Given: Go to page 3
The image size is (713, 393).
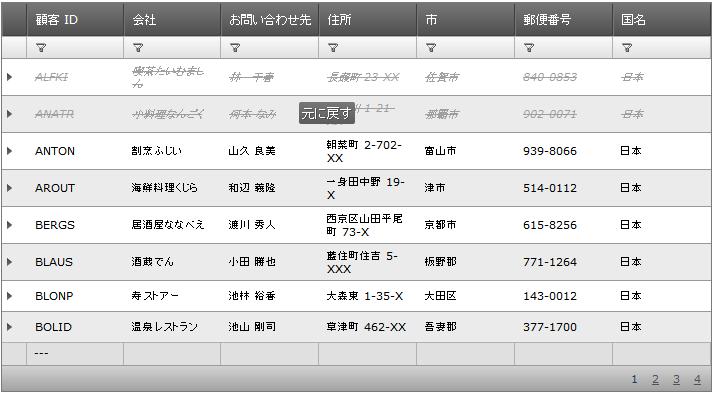Looking at the screenshot, I should [677, 379].
